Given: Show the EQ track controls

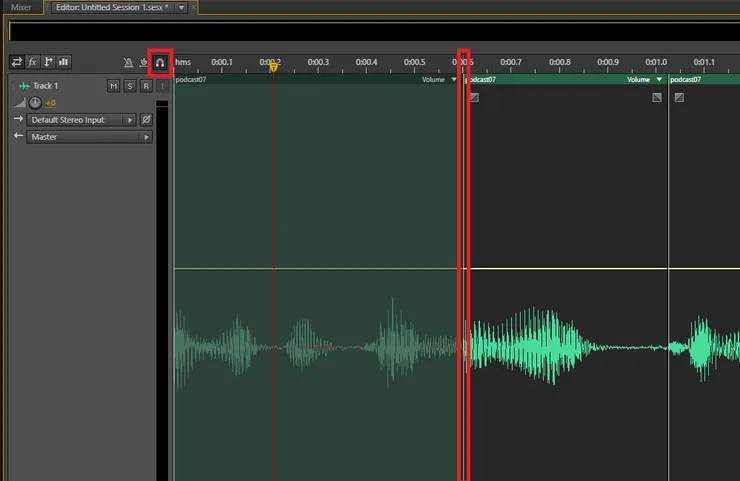Looking at the screenshot, I should coord(63,62).
